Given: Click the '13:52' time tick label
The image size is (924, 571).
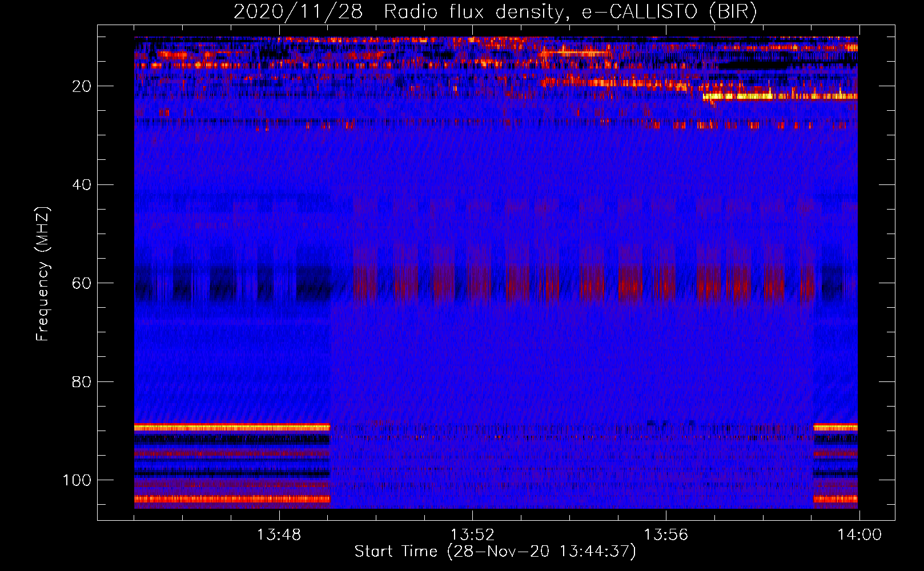Looking at the screenshot, I should tap(472, 535).
